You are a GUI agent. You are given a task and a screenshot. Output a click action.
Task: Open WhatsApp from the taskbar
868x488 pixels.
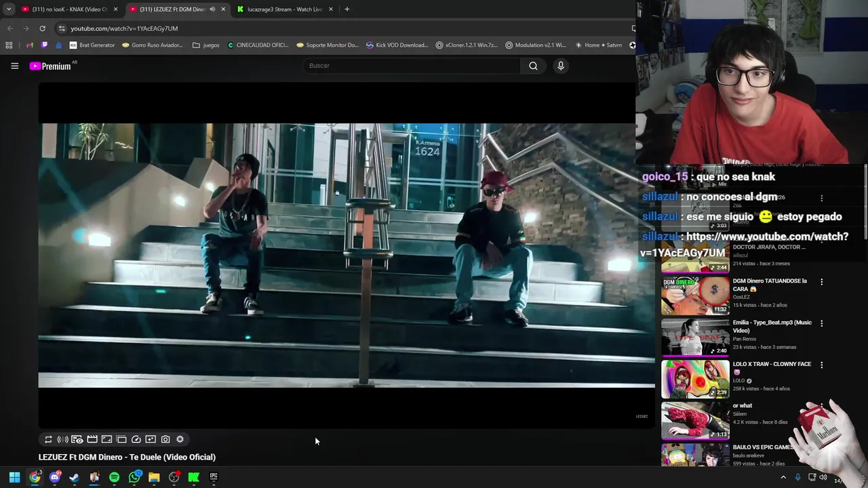(x=134, y=477)
